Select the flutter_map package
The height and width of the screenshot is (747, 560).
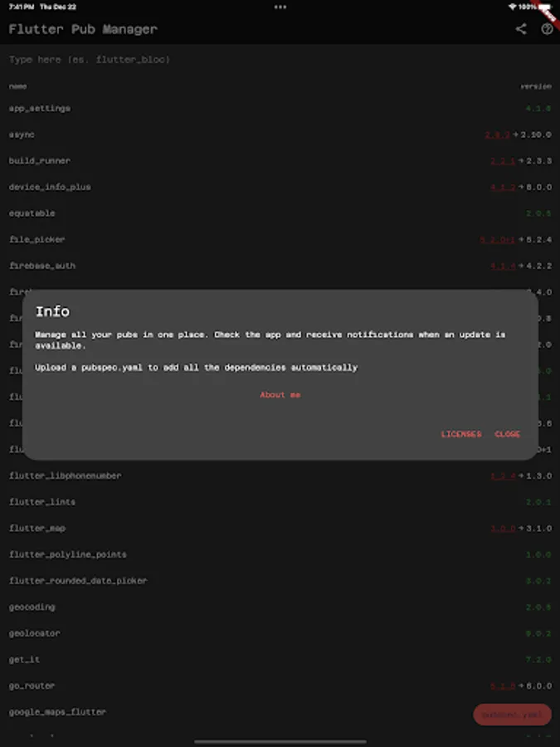(280, 529)
